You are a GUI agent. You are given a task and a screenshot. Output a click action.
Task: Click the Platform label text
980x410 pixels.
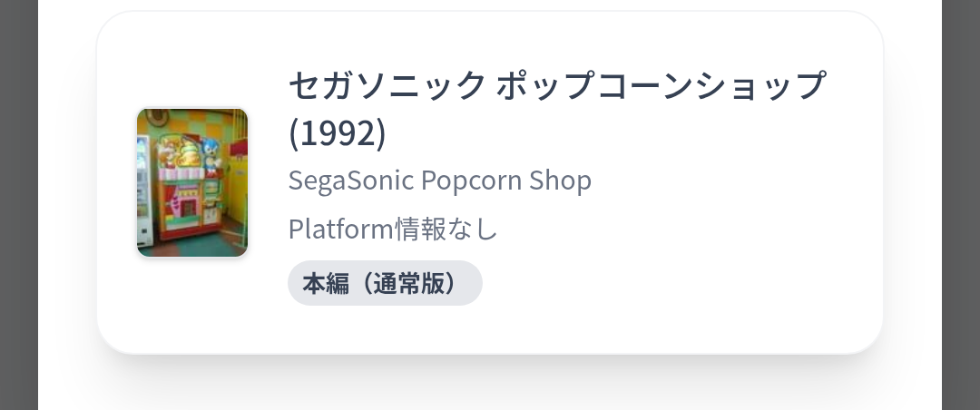[x=340, y=229]
